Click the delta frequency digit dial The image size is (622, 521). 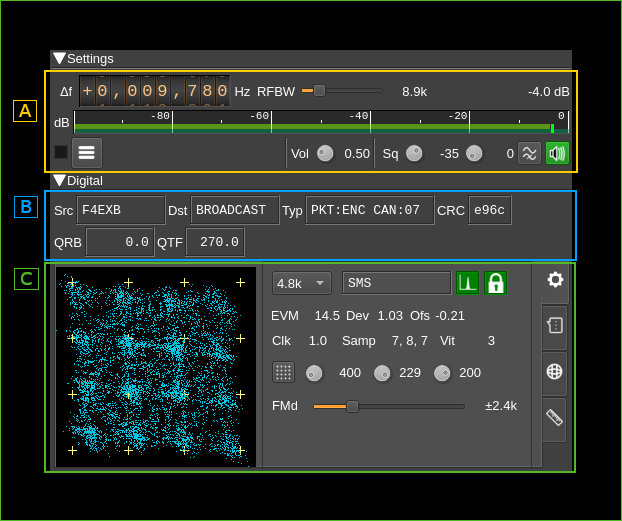point(155,91)
